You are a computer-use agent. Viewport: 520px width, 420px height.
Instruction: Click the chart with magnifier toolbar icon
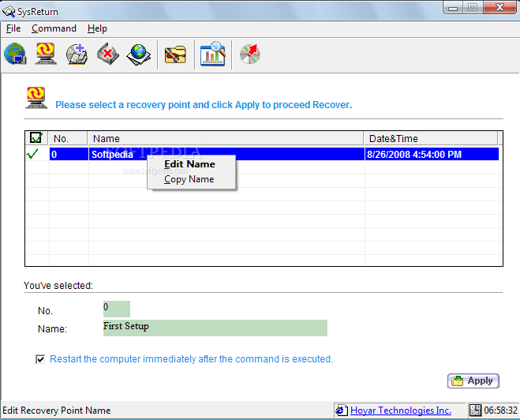[213, 54]
